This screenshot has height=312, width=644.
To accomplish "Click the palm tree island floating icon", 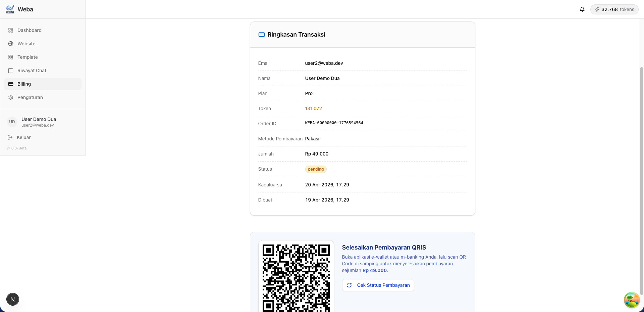I will coord(632,300).
